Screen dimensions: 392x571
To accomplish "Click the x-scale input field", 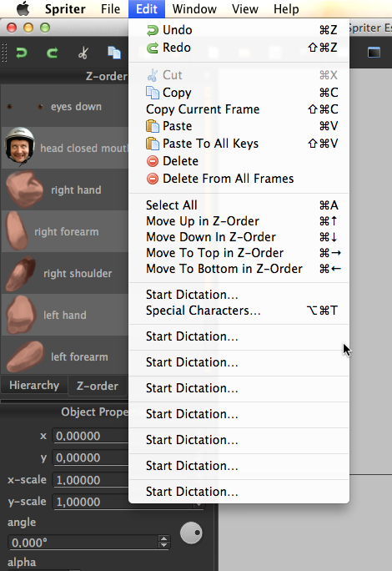I will click(x=91, y=480).
